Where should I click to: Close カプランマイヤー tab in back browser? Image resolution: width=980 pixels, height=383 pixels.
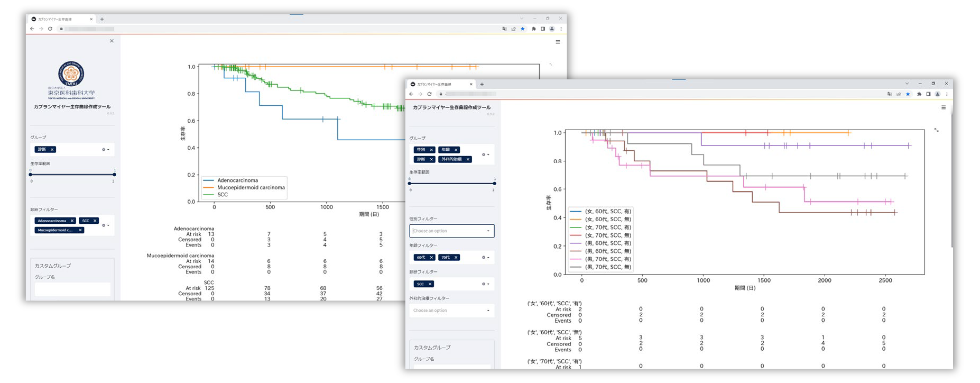(91, 19)
